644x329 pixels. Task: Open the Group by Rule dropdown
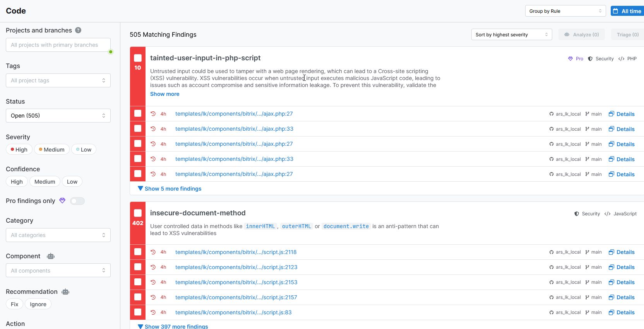coord(565,11)
